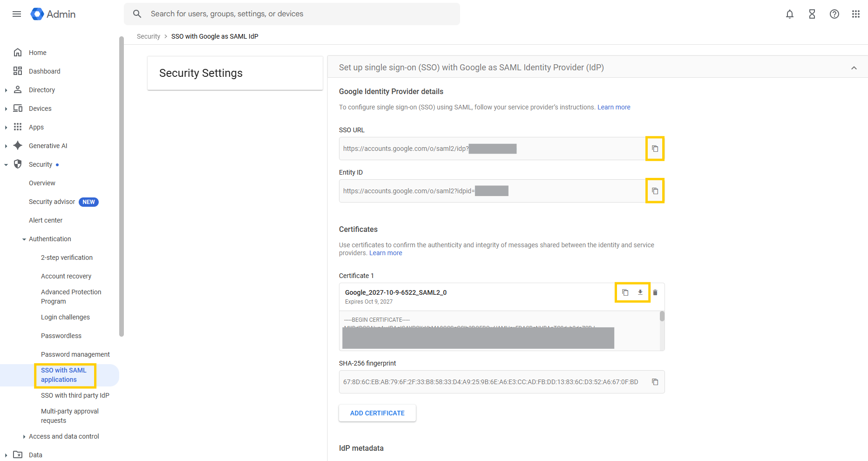Open the tasks hourglass icon
The height and width of the screenshot is (461, 868).
pos(812,14)
